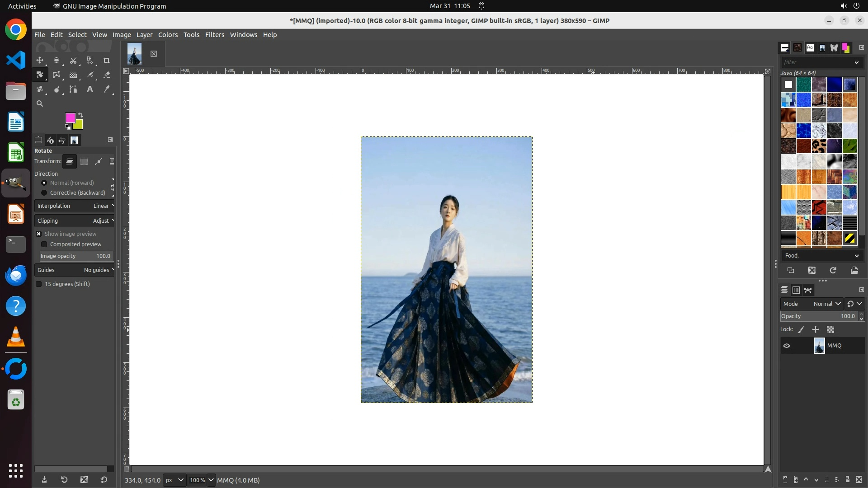Select Corrective (Backward) direction
The image size is (868, 488).
coord(44,193)
